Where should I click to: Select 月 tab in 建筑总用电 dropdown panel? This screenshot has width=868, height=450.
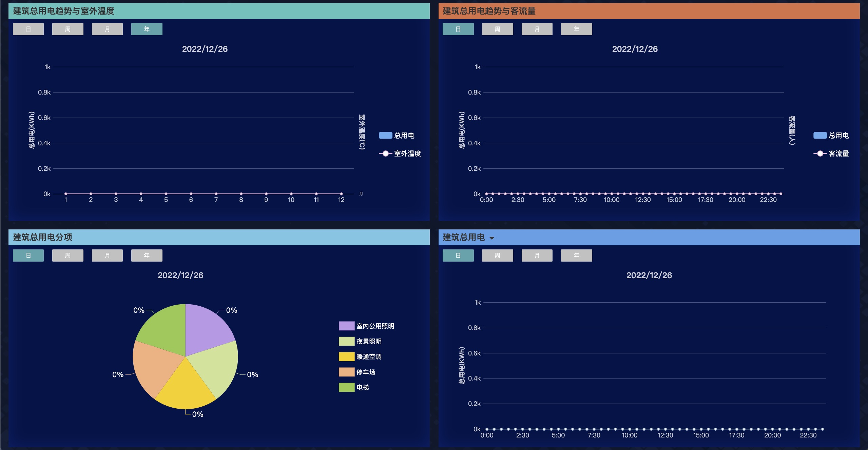(537, 255)
